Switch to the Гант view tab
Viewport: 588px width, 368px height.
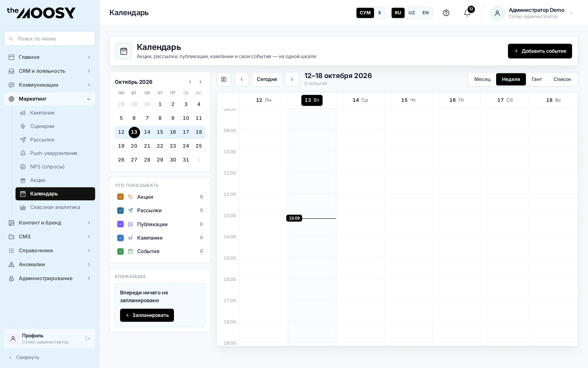point(537,79)
